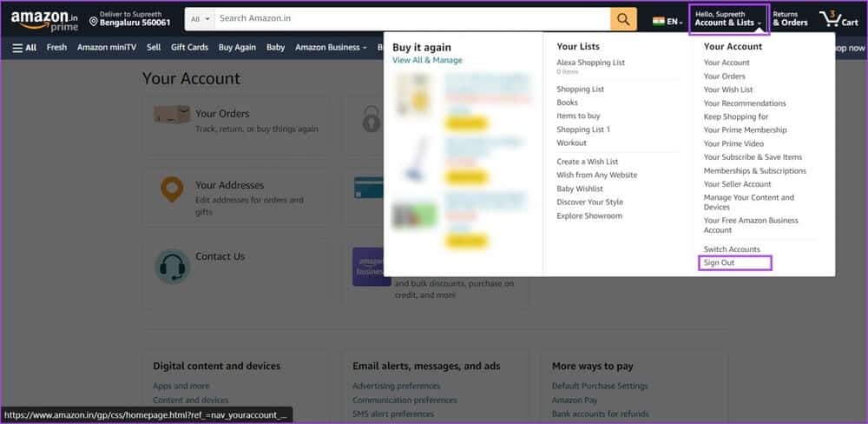Click View All & Manage link

(427, 61)
